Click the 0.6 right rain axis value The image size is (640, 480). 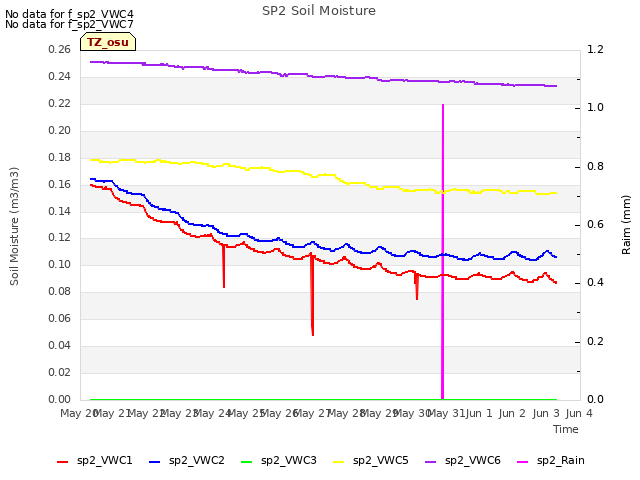595,224
